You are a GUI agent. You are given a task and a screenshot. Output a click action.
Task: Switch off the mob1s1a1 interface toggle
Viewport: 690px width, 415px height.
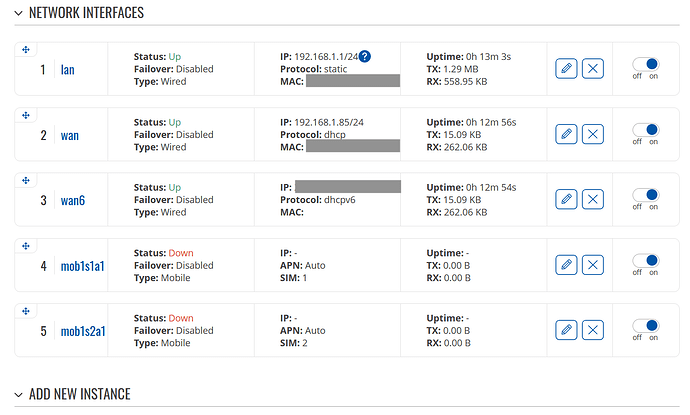[646, 261]
